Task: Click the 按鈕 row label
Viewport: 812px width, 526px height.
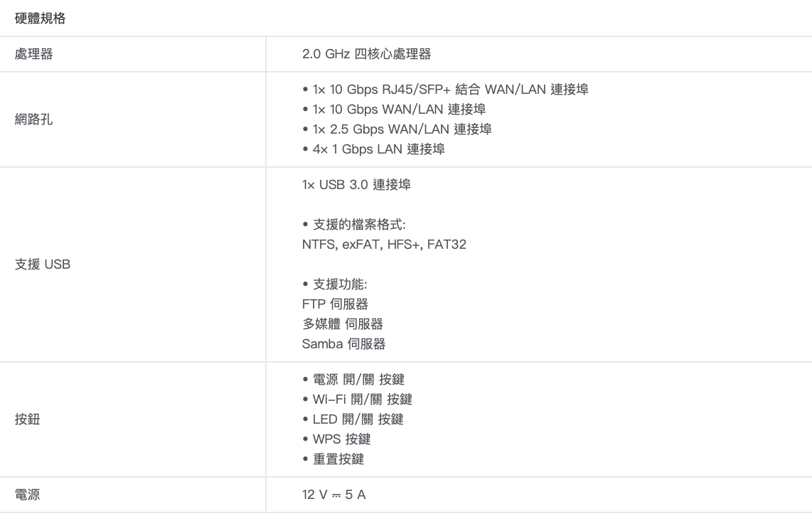Action: click(x=28, y=419)
